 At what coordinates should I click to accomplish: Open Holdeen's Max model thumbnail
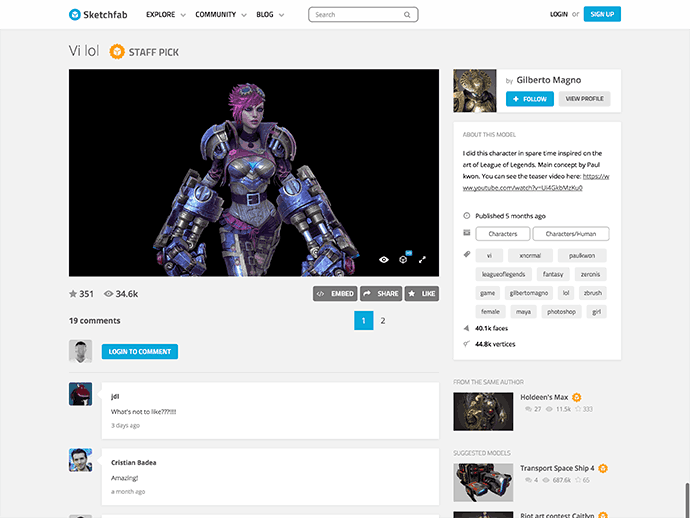click(483, 411)
